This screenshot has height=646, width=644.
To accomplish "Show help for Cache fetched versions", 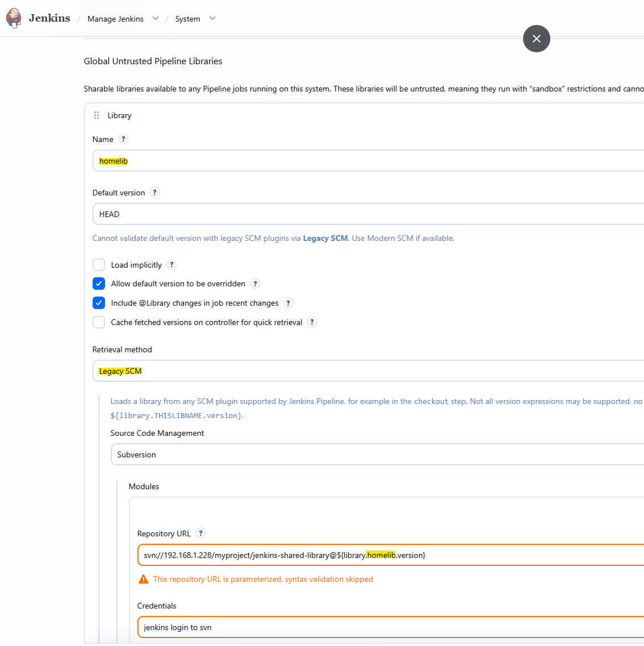I will 312,322.
